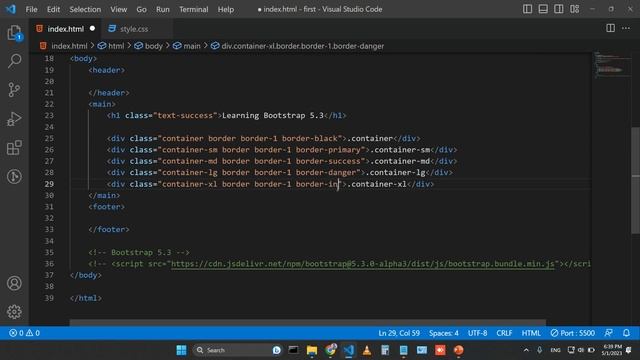
Task: Open notifications bell in status bar
Action: 626,333
